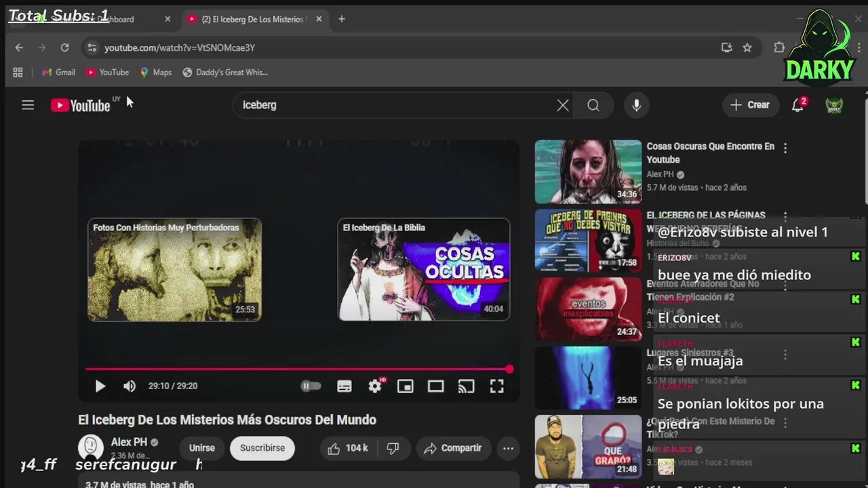The width and height of the screenshot is (868, 488).
Task: Bookmark this page with the star icon
Action: point(747,47)
